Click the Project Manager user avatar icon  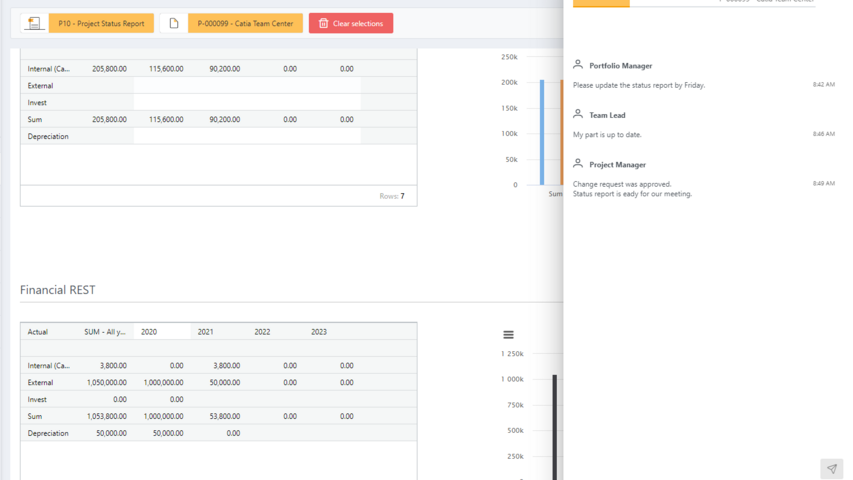pyautogui.click(x=578, y=164)
